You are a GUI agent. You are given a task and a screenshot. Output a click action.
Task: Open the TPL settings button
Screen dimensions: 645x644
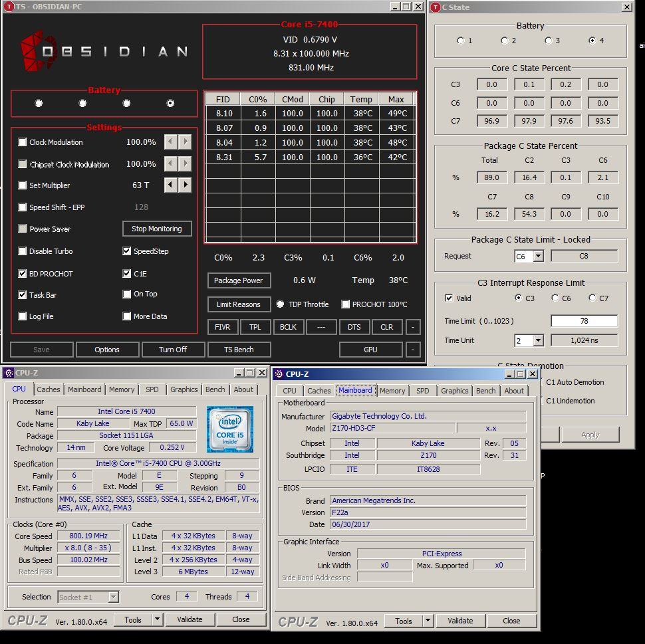[255, 327]
